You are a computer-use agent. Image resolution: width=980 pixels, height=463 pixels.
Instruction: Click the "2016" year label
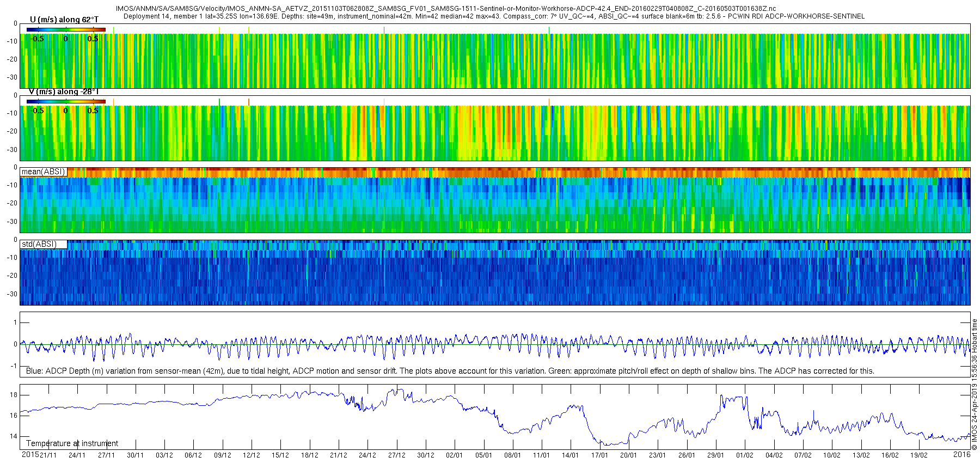pos(962,454)
